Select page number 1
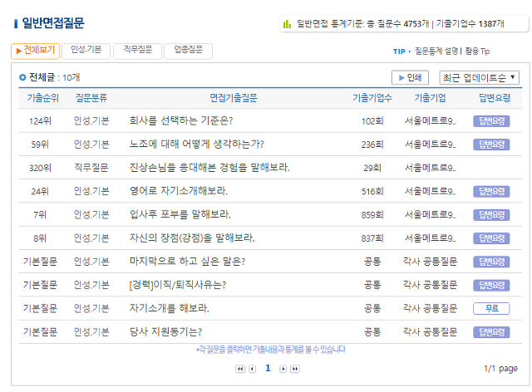Viewport: 532px width, 392px height. (x=268, y=368)
